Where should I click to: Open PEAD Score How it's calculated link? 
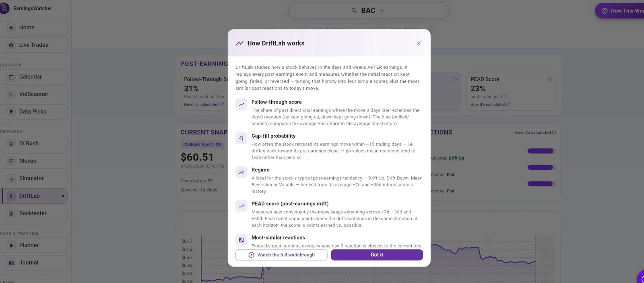(490, 105)
